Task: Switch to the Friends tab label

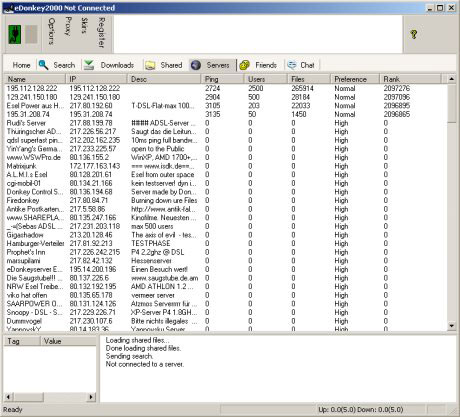Action: tap(266, 65)
